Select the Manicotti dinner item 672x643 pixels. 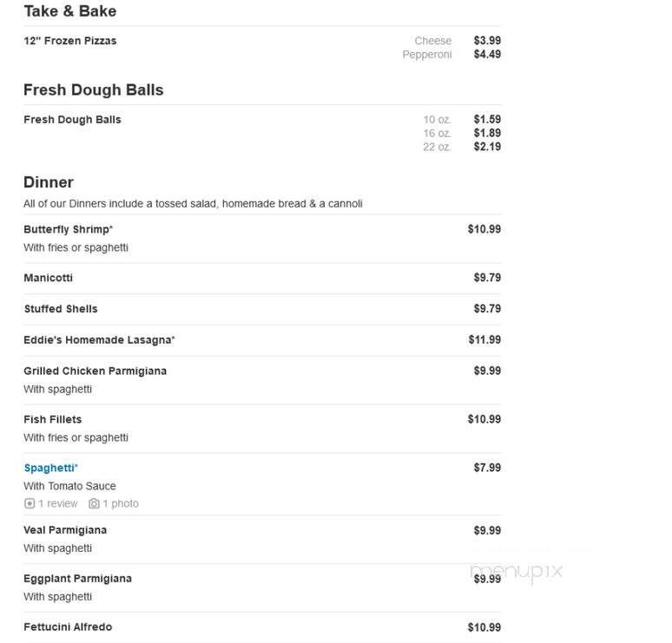48,278
